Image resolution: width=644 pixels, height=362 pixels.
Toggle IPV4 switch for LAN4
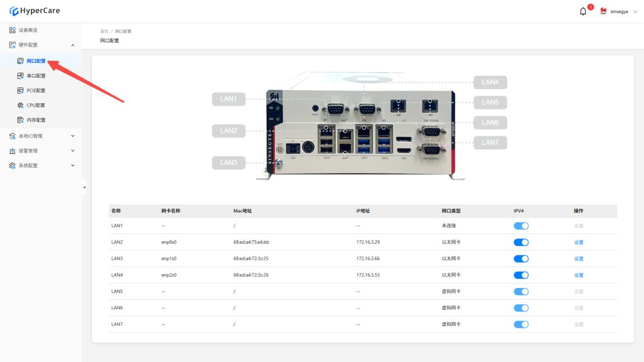pos(521,275)
